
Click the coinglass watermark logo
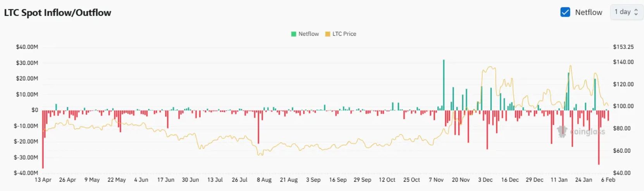point(561,132)
